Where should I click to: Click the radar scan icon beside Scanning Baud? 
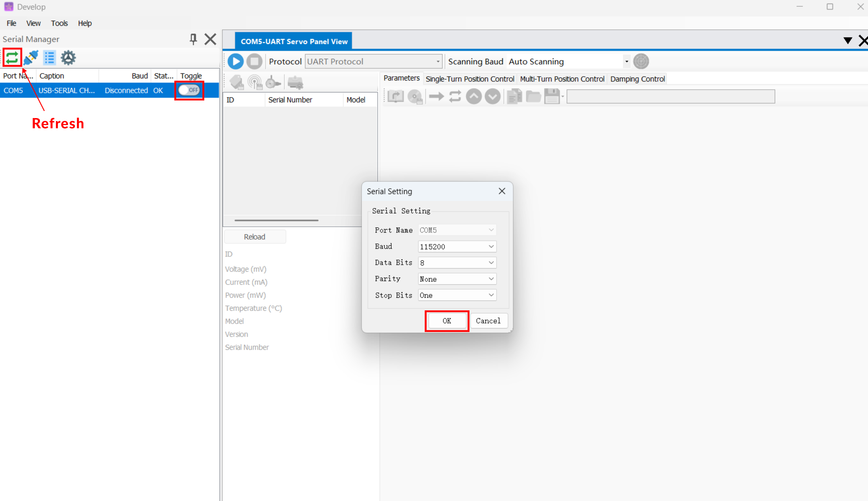click(641, 62)
